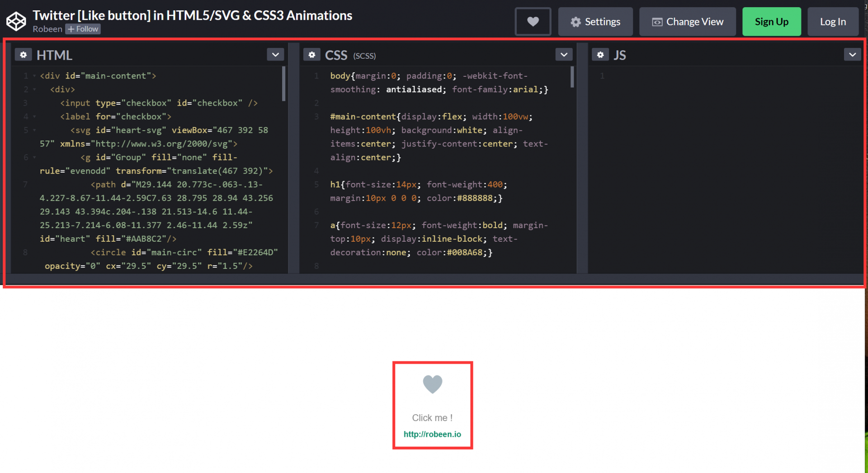Expand the JS panel dropdown chevron
Image resolution: width=868 pixels, height=473 pixels.
pos(853,54)
